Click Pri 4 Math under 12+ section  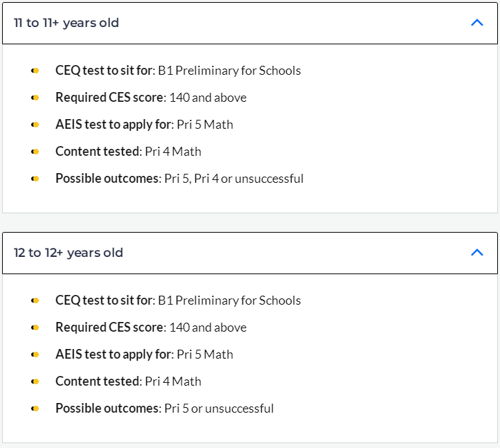tap(173, 382)
